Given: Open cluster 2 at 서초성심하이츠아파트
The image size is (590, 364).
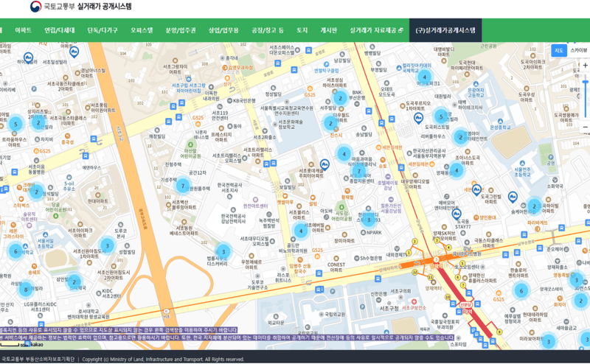Looking at the screenshot, I should click(x=341, y=98).
